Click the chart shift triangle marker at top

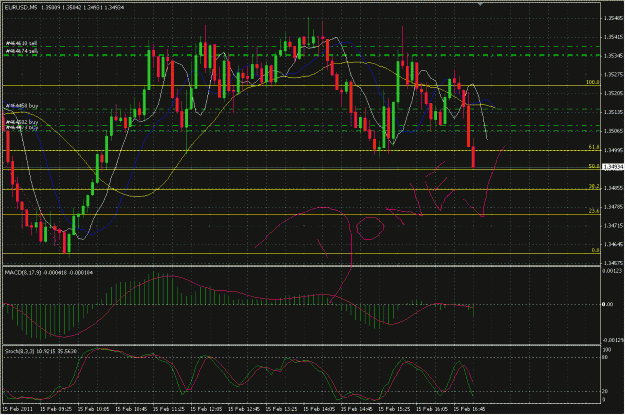pos(480,4)
